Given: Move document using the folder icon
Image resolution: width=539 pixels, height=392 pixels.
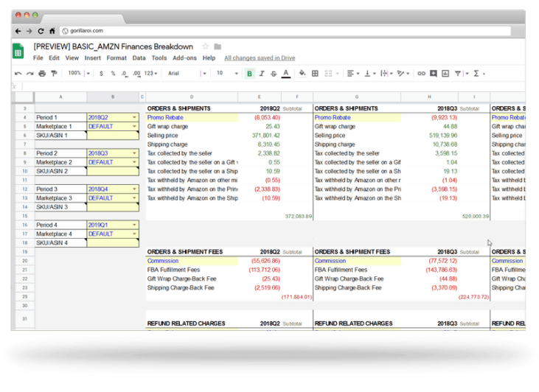Looking at the screenshot, I should tap(218, 46).
